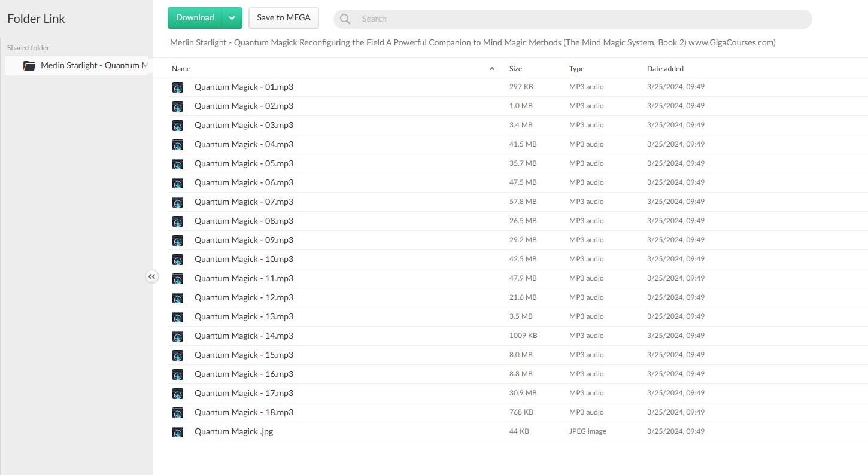Click the Save to MEGA button

pyautogui.click(x=284, y=18)
